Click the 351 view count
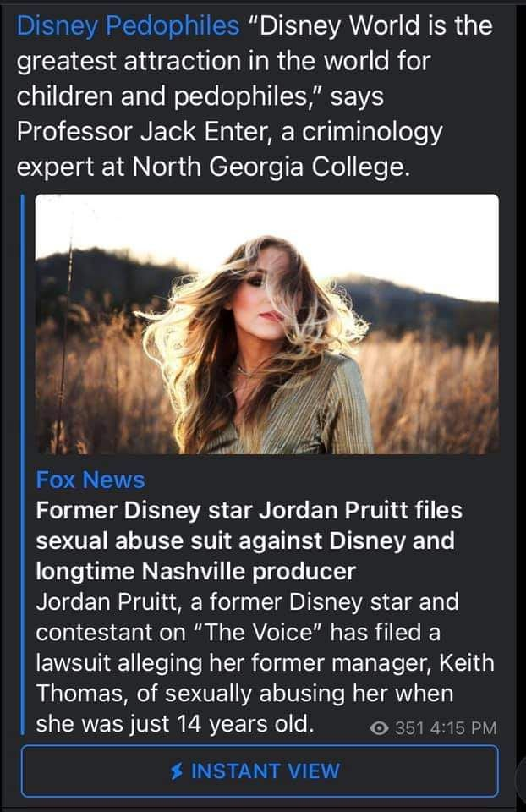Viewport: 526px width, 812px height. [409, 727]
